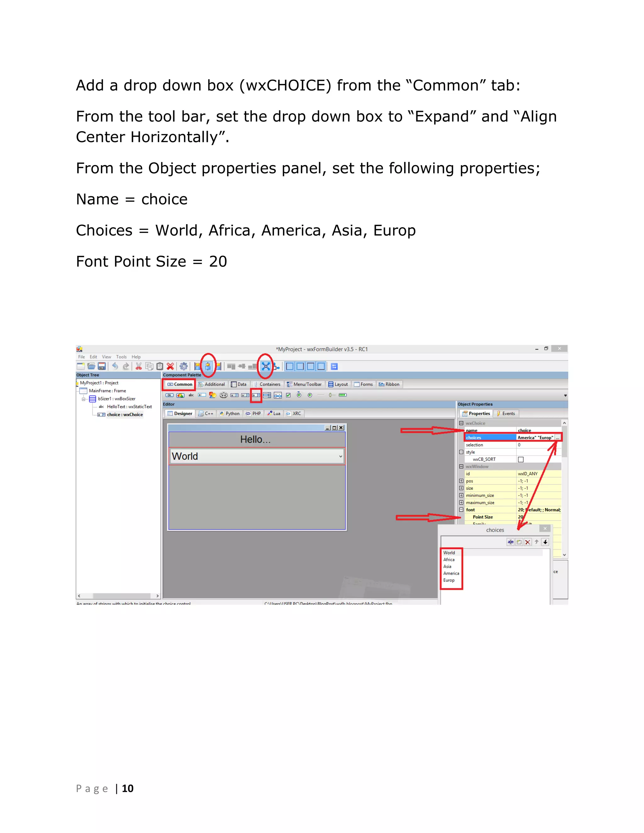The height and width of the screenshot is (833, 644).
Task: Expand the pos property
Action: point(461,481)
